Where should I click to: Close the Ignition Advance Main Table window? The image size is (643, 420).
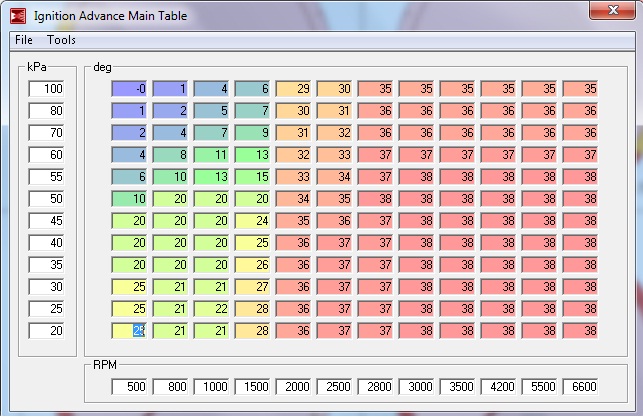[x=613, y=10]
